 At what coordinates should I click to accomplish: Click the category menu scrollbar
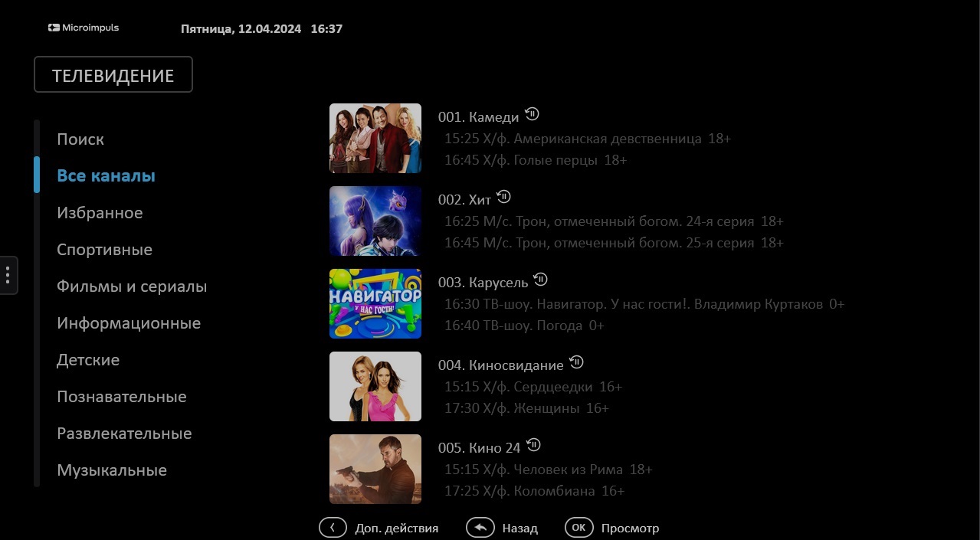tap(37, 303)
